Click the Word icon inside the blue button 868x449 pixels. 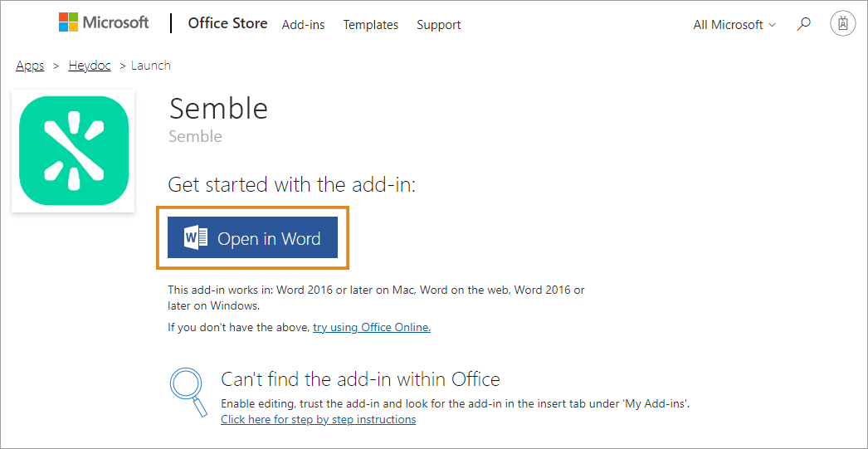tap(196, 238)
